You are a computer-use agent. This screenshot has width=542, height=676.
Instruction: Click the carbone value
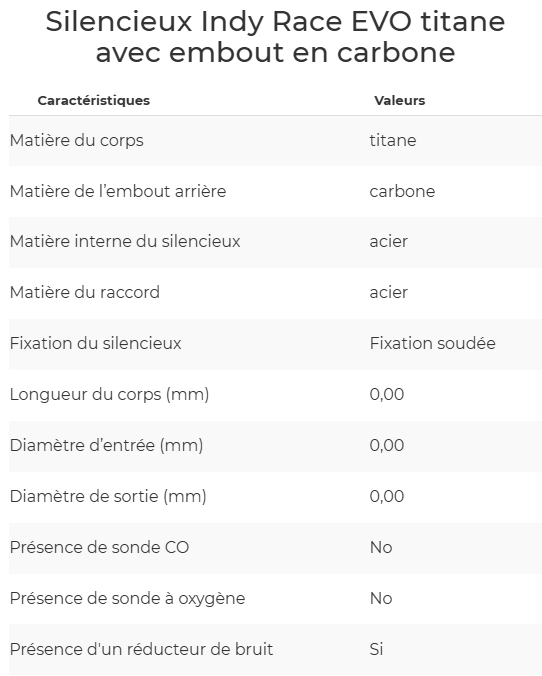click(402, 191)
